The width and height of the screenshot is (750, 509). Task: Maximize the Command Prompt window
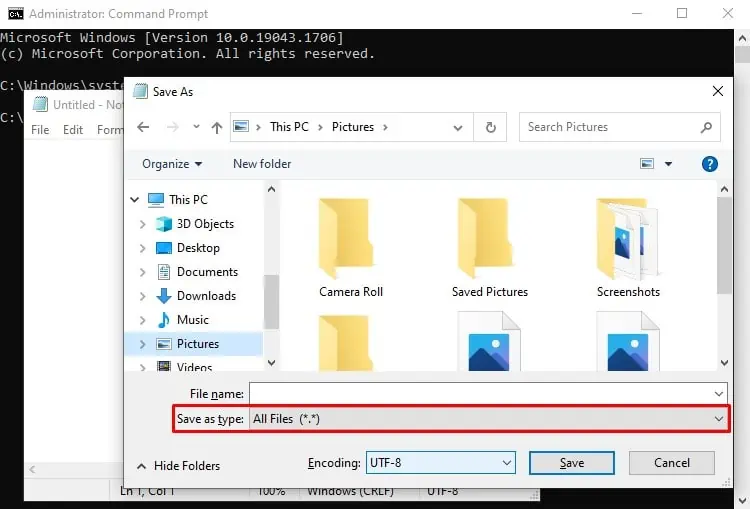(682, 13)
